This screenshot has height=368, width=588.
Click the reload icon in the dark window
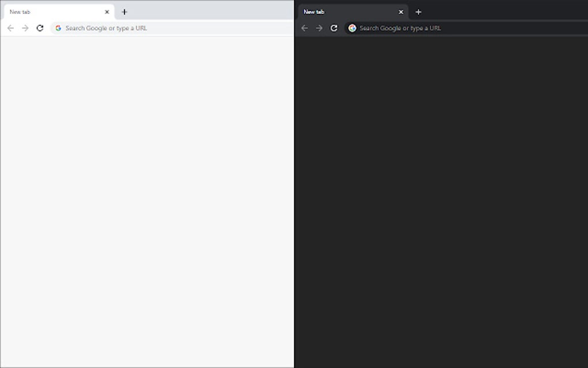click(x=334, y=27)
